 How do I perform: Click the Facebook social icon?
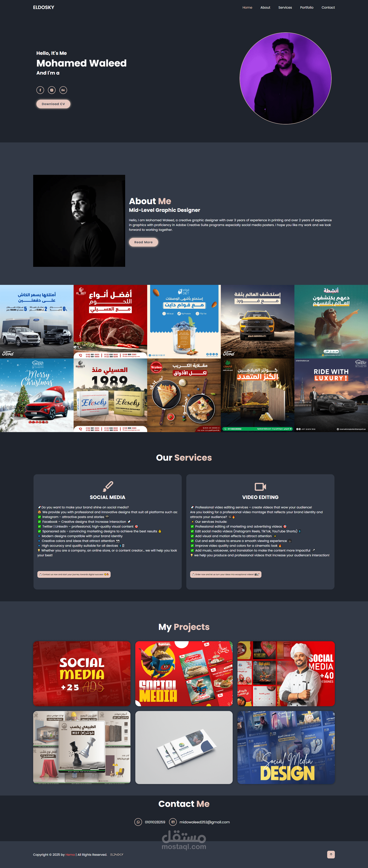(x=40, y=90)
